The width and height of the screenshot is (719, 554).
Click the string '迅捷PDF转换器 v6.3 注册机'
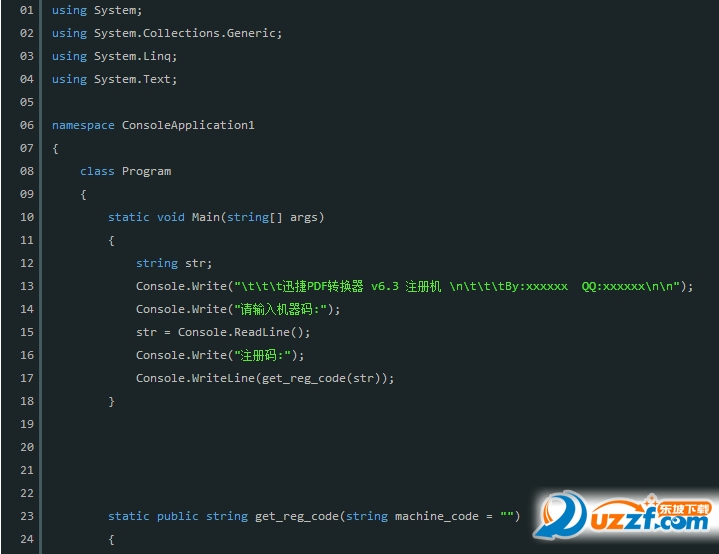tap(362, 286)
